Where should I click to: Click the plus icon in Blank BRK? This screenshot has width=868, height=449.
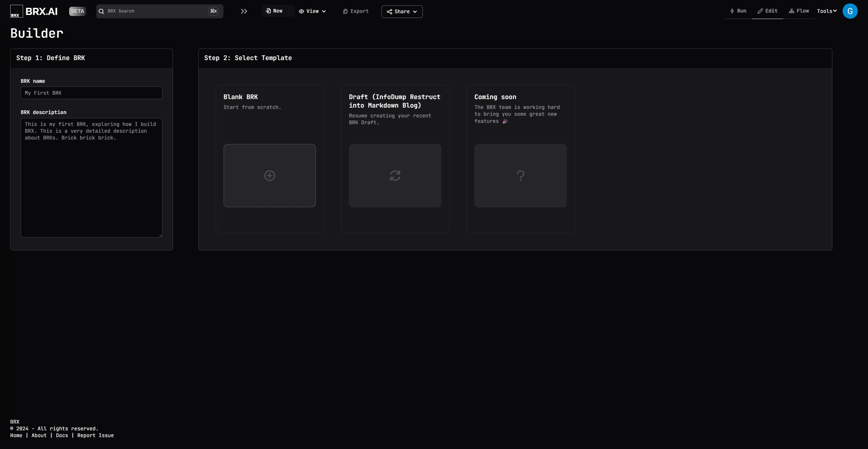point(270,175)
